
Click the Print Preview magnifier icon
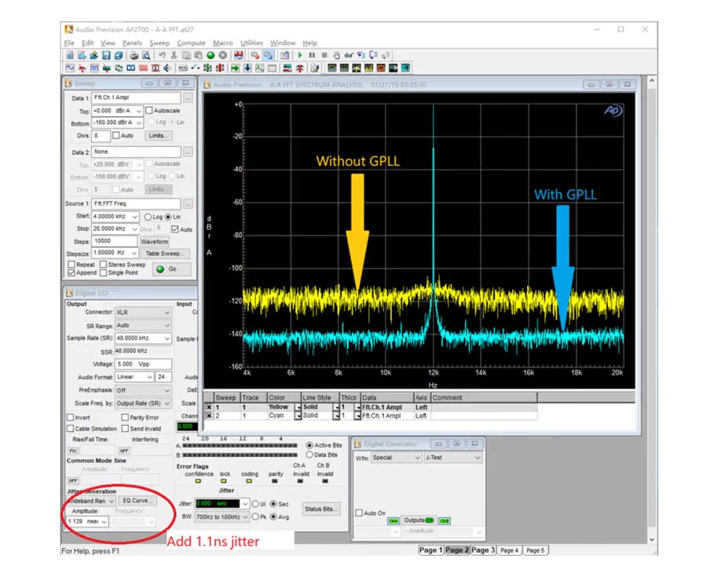pyautogui.click(x=146, y=55)
